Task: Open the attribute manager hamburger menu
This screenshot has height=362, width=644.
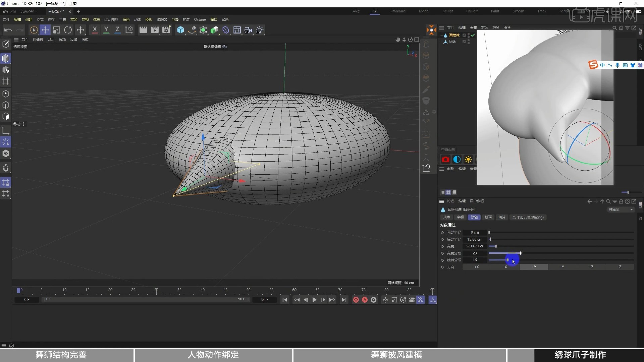Action: point(442,201)
